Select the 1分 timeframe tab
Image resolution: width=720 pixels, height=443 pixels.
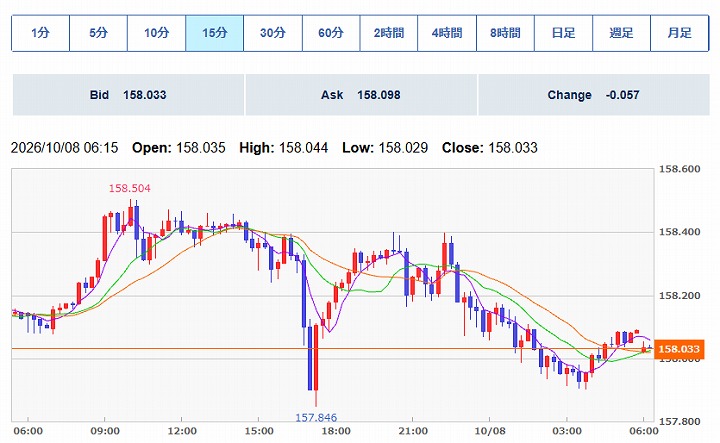click(40, 33)
